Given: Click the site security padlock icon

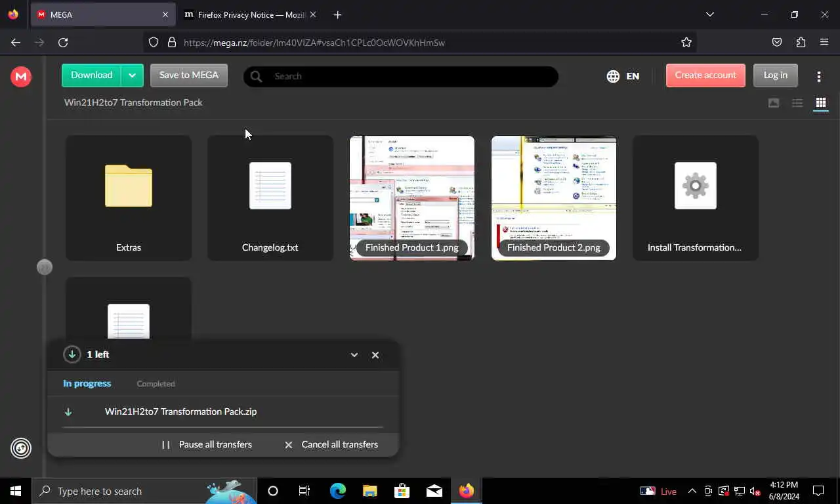Looking at the screenshot, I should [x=172, y=43].
